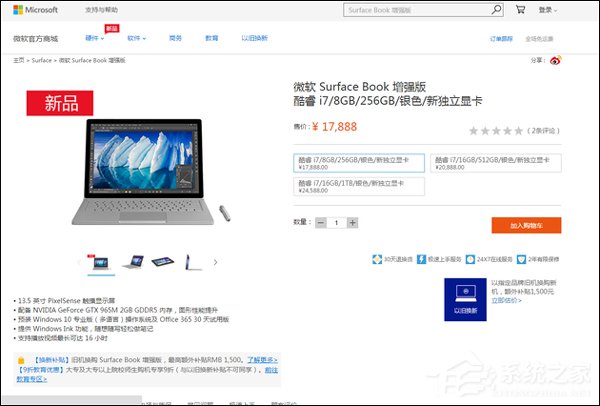Go to 微软官方商城 home
The image size is (600, 406).
pyautogui.click(x=36, y=38)
